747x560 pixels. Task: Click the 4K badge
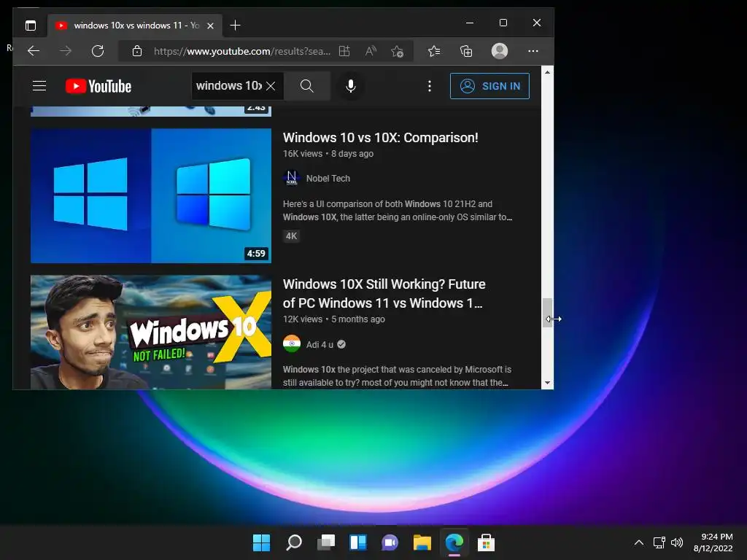tap(291, 236)
